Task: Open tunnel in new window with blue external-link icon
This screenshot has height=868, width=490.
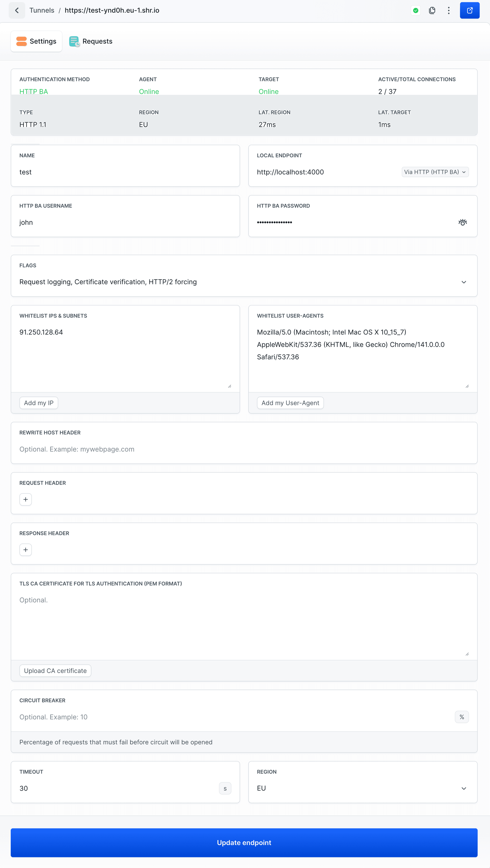Action: point(469,10)
